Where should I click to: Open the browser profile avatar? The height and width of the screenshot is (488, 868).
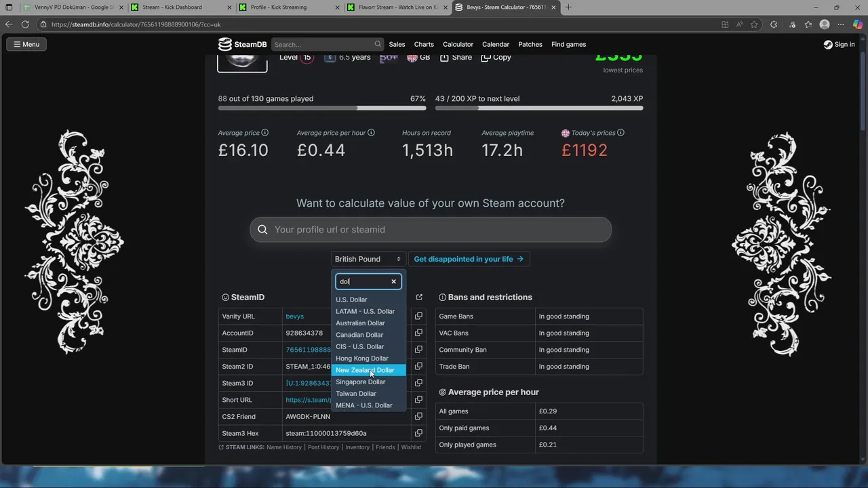pos(825,24)
